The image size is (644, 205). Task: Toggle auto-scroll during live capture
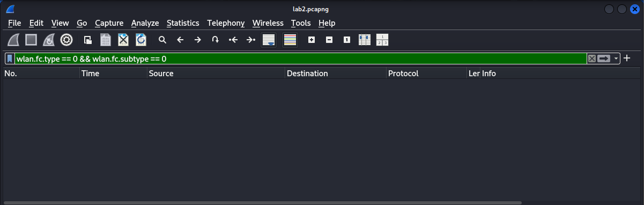pos(269,40)
